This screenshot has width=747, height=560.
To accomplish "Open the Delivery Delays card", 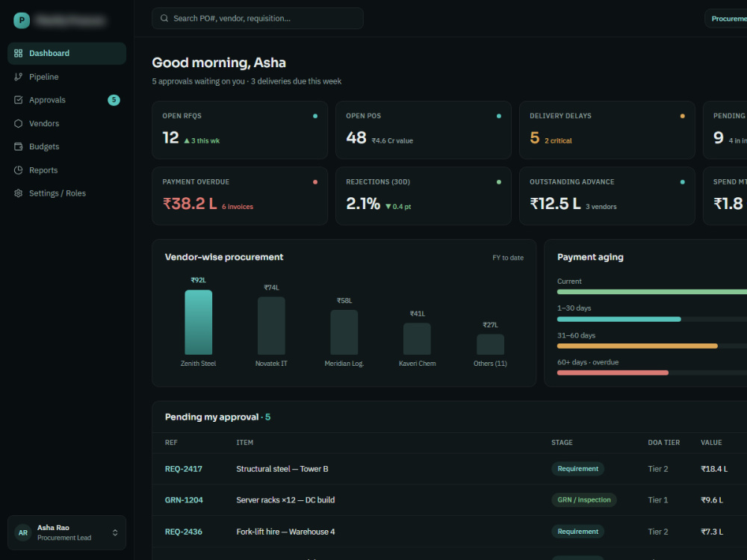I will tap(607, 130).
